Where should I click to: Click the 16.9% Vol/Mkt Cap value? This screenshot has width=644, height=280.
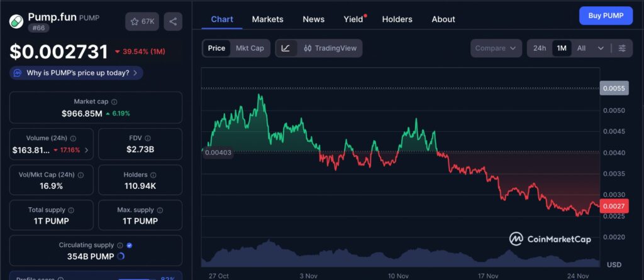coord(52,186)
